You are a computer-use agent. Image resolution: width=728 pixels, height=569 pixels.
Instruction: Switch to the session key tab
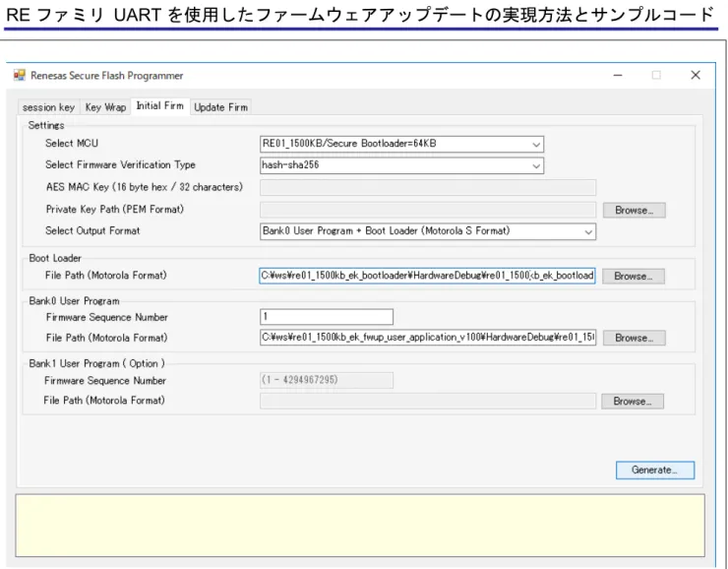49,107
